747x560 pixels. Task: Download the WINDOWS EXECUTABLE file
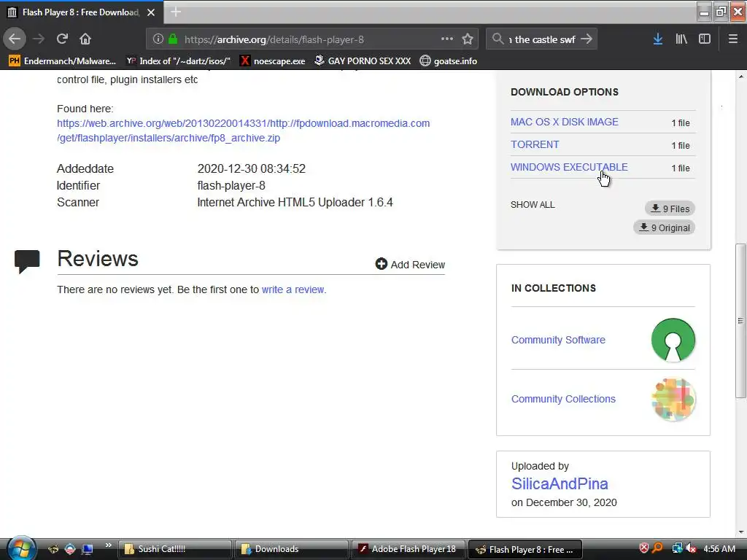pyautogui.click(x=569, y=167)
